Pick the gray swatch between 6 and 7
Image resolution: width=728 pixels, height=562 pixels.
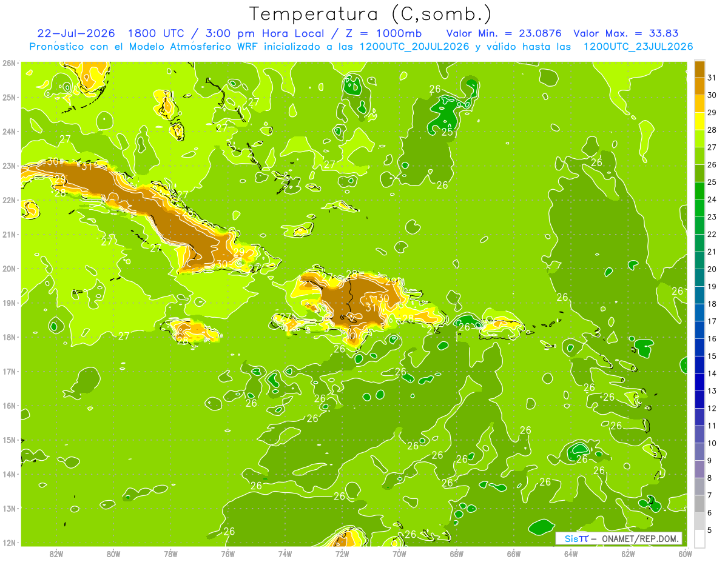coord(699,504)
